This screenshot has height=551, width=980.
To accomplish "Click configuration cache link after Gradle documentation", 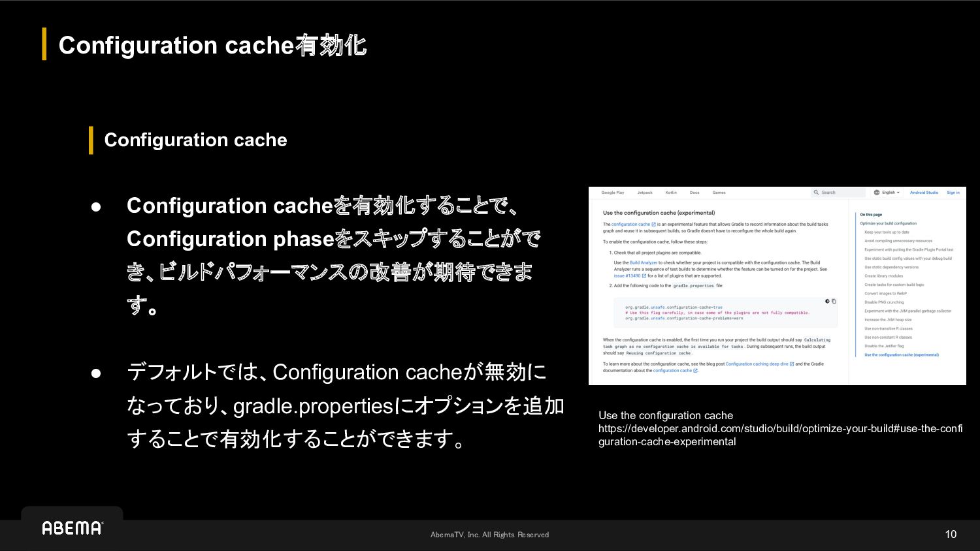I will click(x=675, y=371).
